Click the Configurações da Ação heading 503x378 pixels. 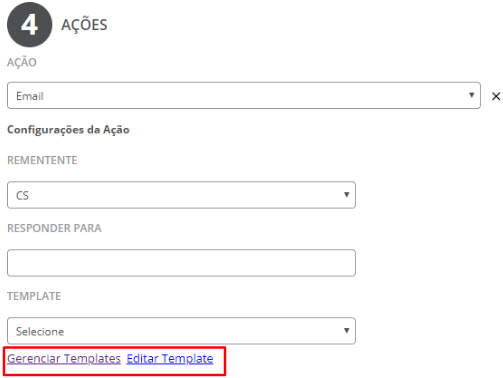click(x=68, y=130)
